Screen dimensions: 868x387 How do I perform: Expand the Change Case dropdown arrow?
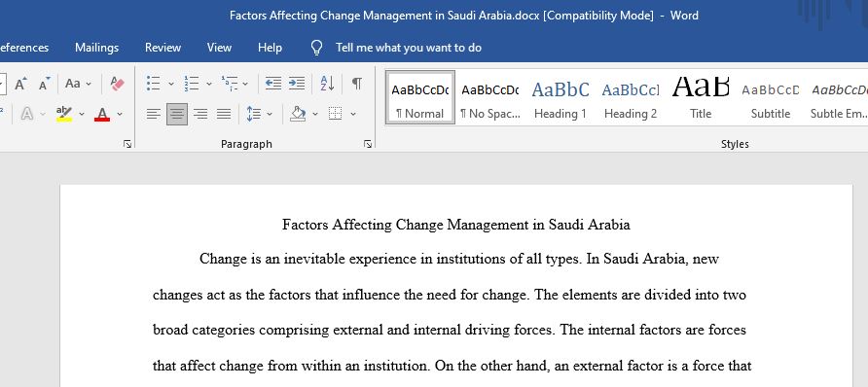point(89,84)
